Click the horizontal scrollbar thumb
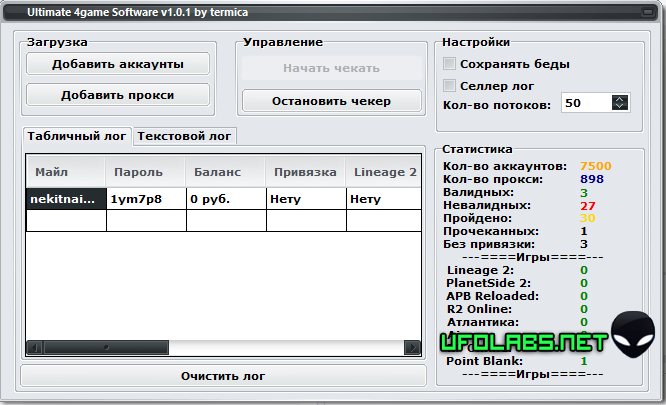 click(106, 348)
